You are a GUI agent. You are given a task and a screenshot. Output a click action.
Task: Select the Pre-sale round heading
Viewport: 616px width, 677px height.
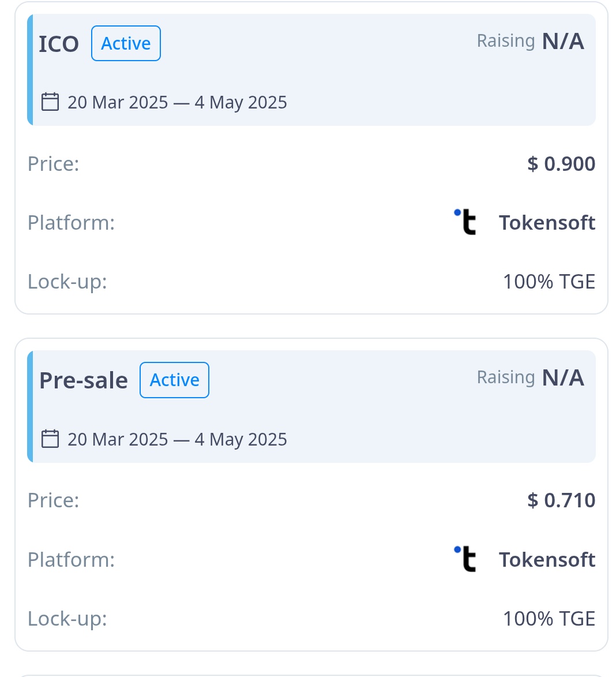(84, 381)
